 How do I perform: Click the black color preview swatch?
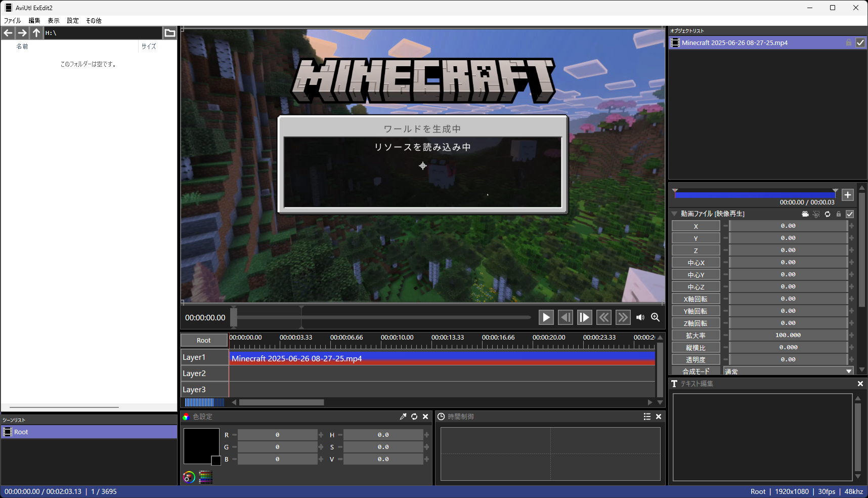201,446
